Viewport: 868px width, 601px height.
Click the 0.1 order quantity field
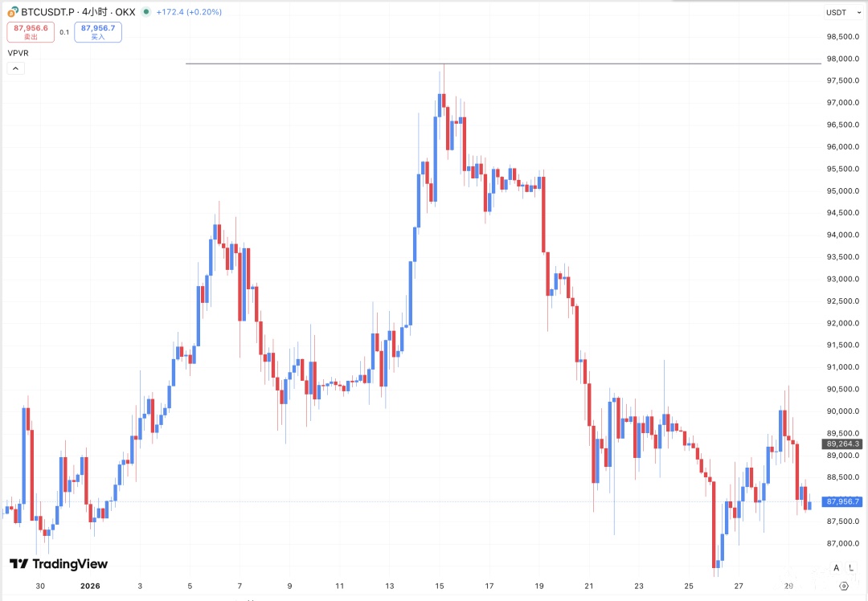pos(64,32)
